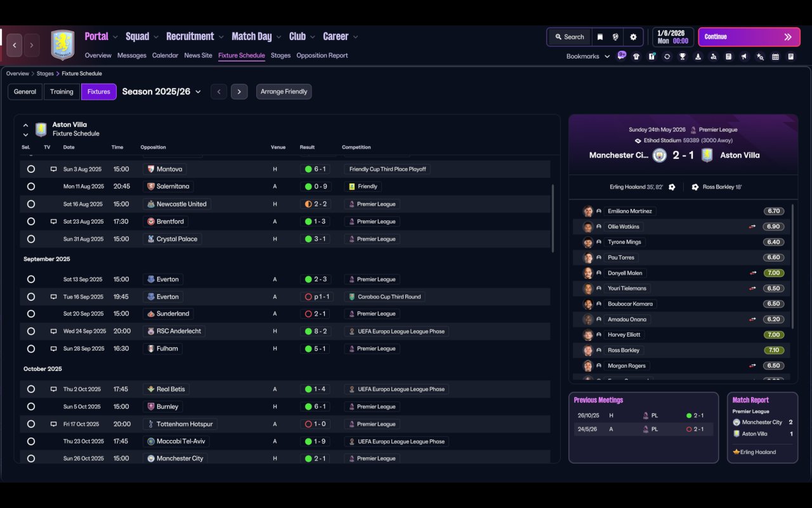Open the world globe icon in top bar
Screen dimensions: 812x508
[x=615, y=37]
